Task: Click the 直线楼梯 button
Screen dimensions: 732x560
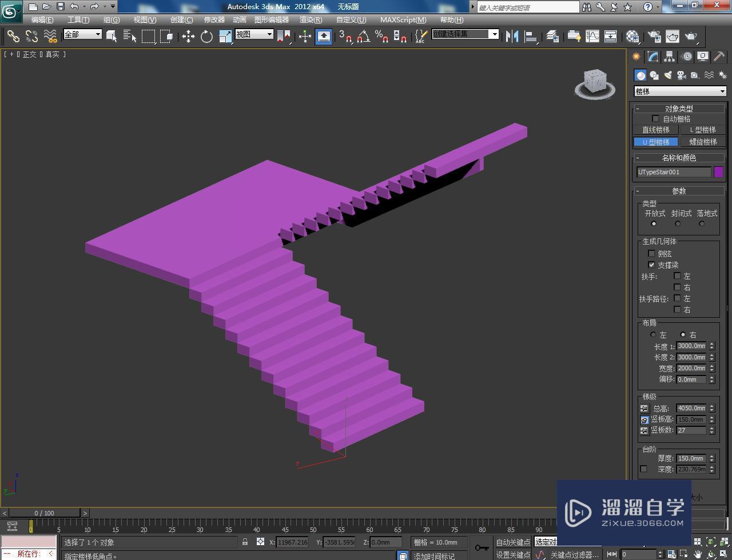Action: (x=656, y=130)
